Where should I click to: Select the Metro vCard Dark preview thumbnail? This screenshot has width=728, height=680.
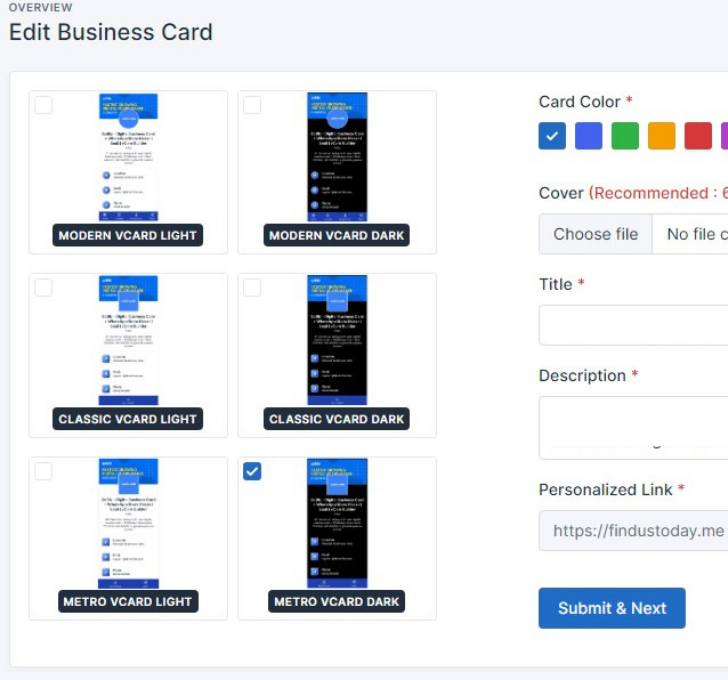click(x=337, y=524)
